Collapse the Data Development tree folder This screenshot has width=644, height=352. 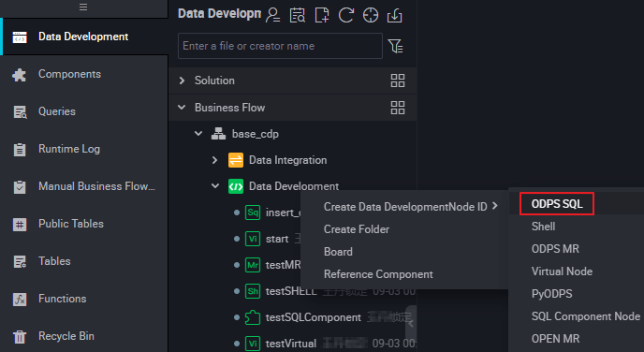[215, 186]
